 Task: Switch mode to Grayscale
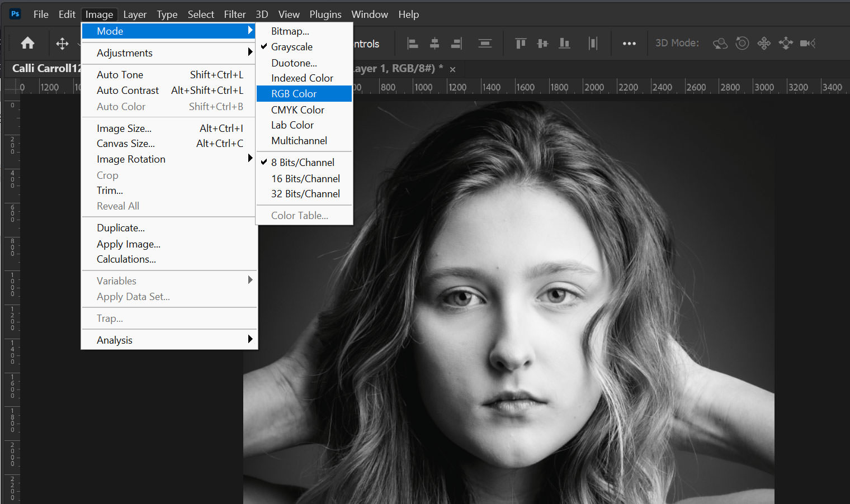point(304,47)
